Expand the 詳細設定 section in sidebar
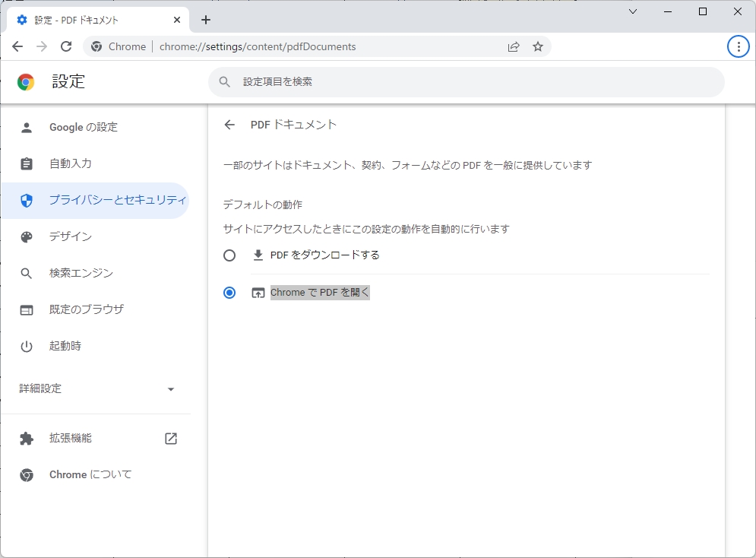 coord(96,388)
